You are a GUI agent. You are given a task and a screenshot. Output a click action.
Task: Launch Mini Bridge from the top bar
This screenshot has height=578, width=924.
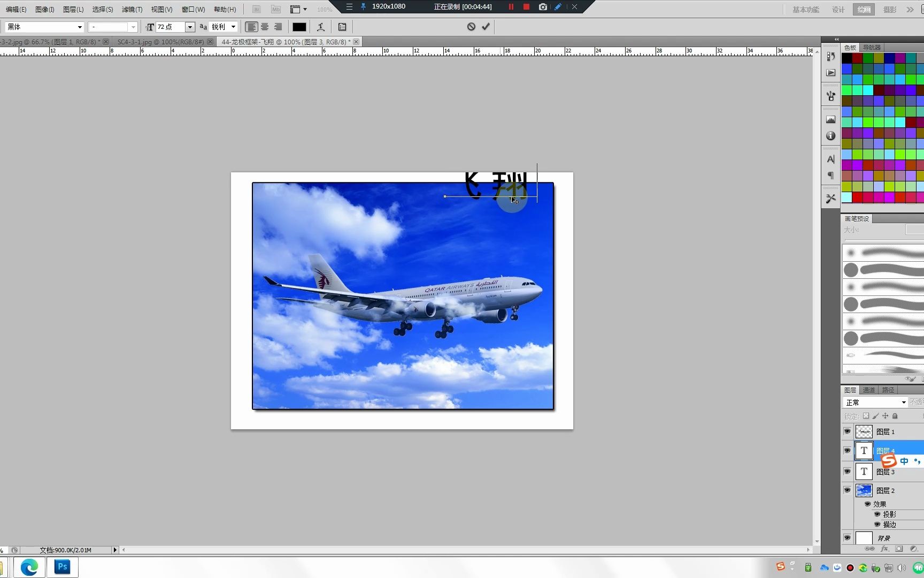click(x=275, y=9)
